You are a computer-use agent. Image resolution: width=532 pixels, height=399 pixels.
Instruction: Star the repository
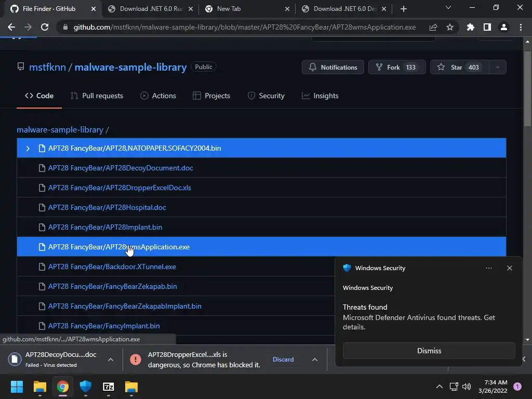[459, 67]
